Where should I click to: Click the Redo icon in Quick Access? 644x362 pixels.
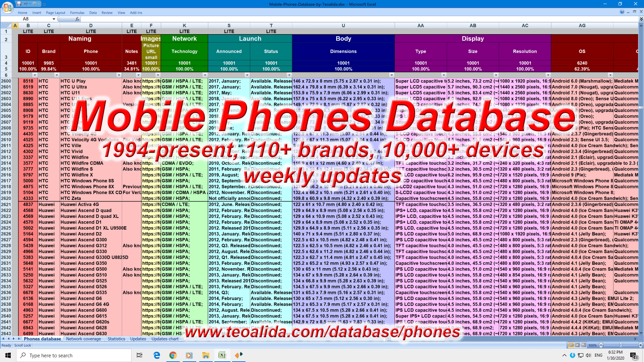pyautogui.click(x=35, y=4)
